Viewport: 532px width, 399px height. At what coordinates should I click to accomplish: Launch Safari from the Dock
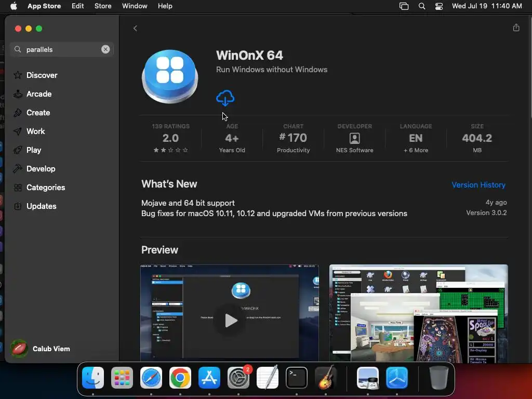click(151, 378)
